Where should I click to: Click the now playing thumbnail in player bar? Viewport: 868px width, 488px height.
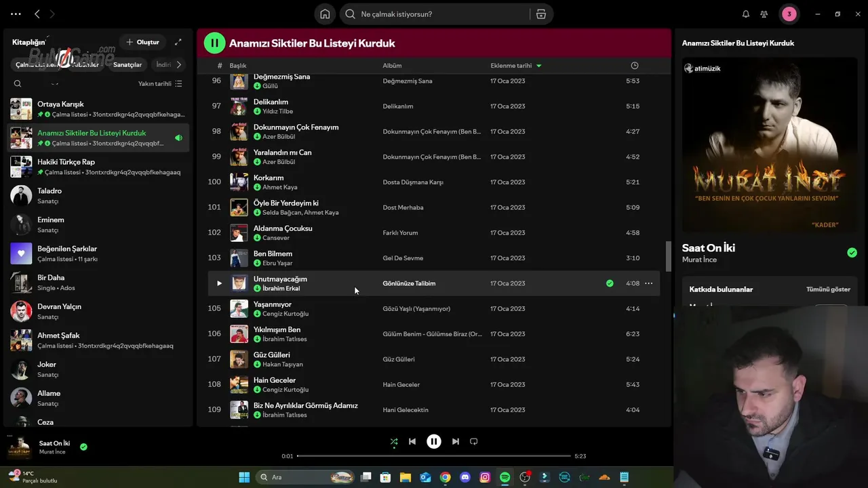pos(19,447)
